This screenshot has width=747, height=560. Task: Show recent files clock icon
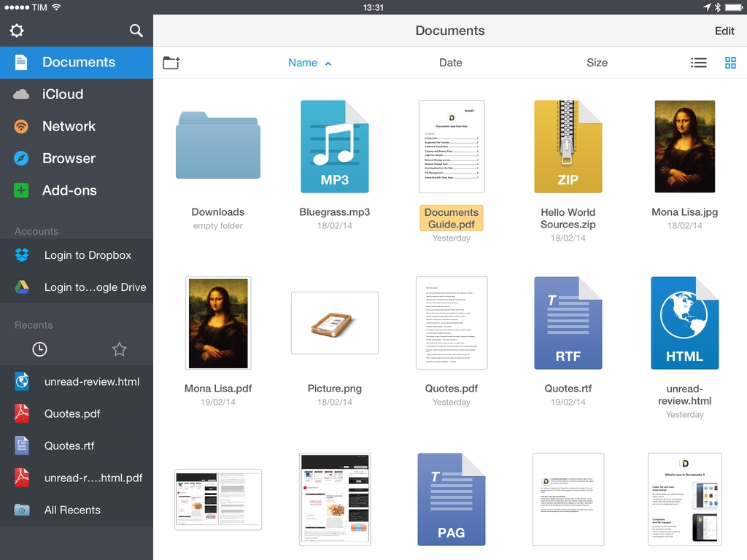[x=39, y=349]
